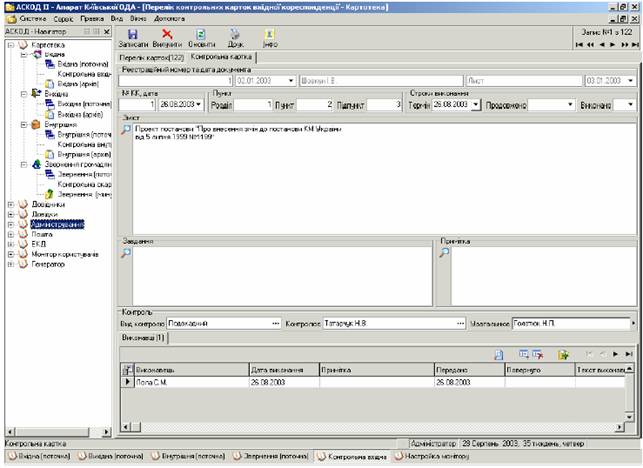Open the Інфо toolbar icon
The width and height of the screenshot is (643, 468).
270,34
